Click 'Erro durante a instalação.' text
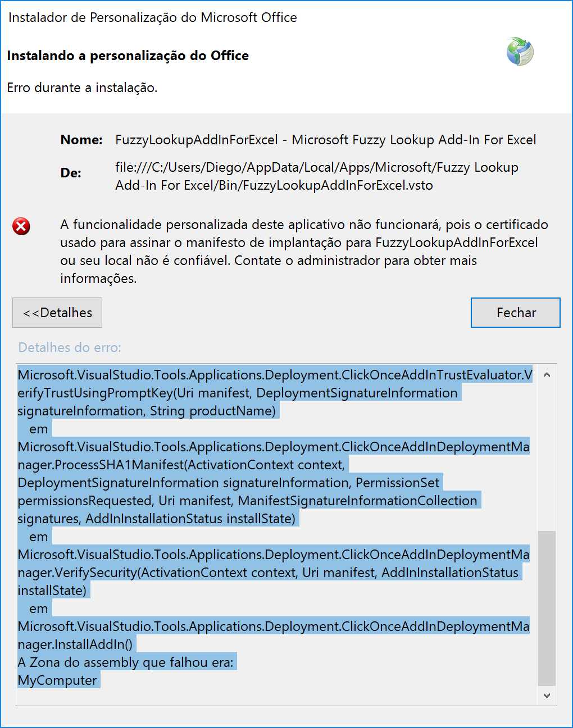Screen dimensions: 573x728 (x=82, y=88)
